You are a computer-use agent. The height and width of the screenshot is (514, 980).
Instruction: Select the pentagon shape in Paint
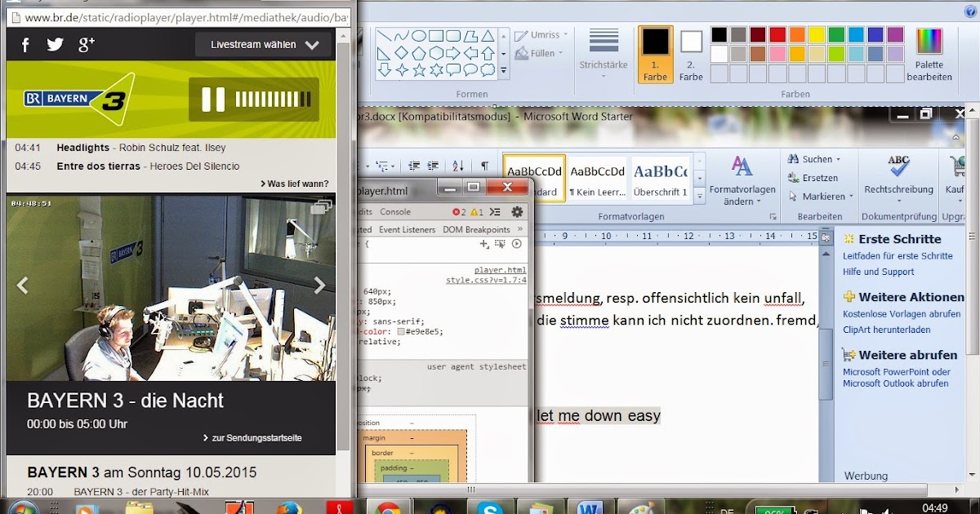pyautogui.click(x=418, y=53)
